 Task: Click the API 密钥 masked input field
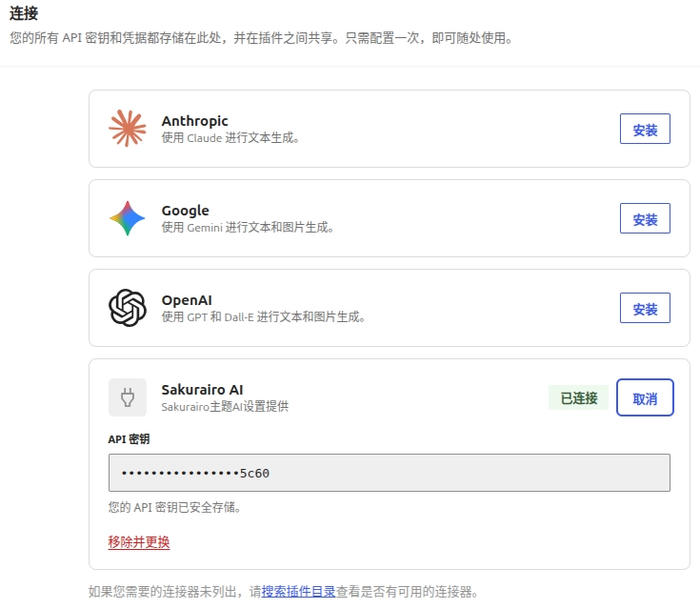coord(389,473)
